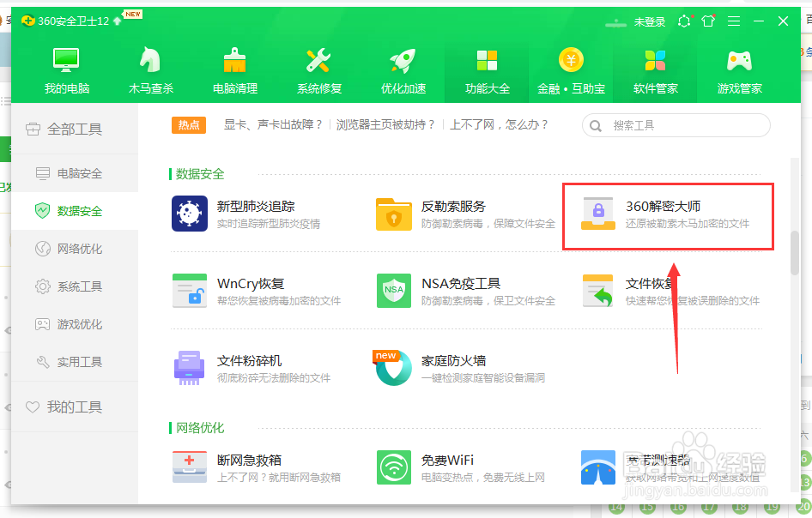Click the upgrade arrow next to 360安全卫士12

pos(117,21)
